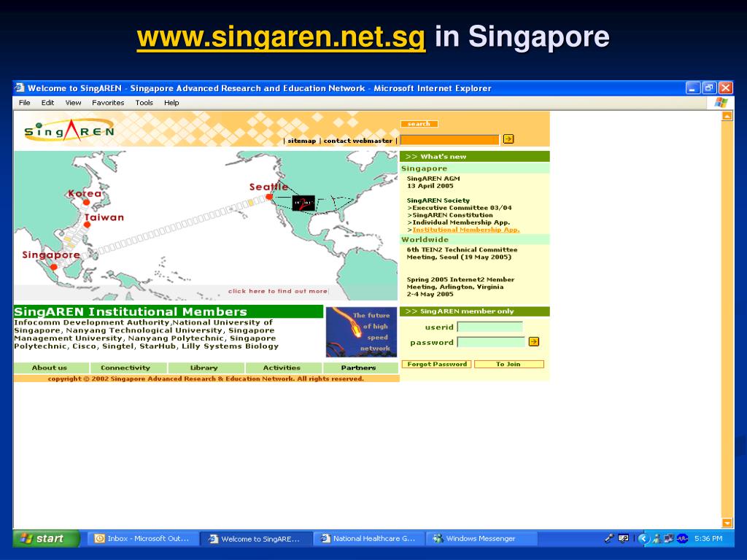Open the Start menu
The image size is (747, 560).
click(x=46, y=539)
